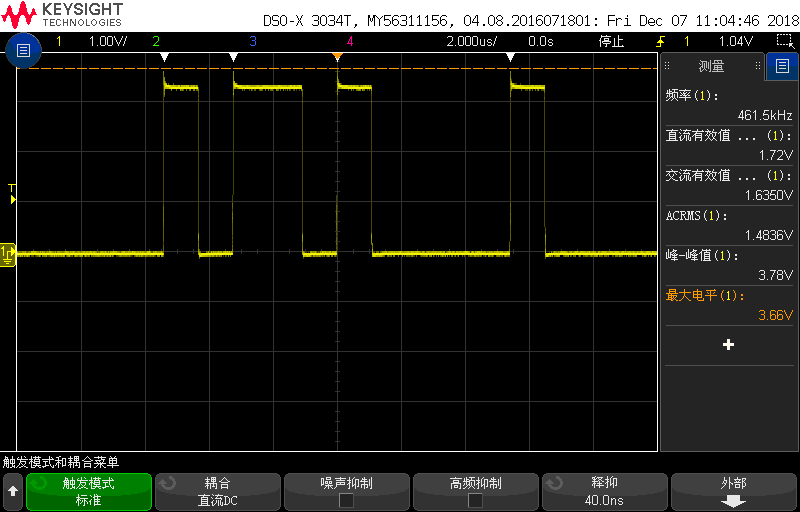This screenshot has width=800, height=512.
Task: Click the 测量 panel title
Action: [x=711, y=66]
